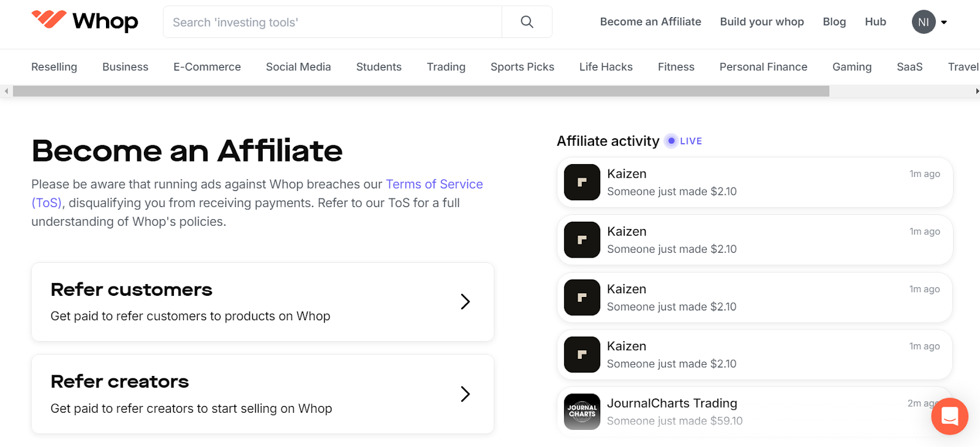Image resolution: width=980 pixels, height=447 pixels.
Task: Click the Whop logo
Action: point(85,21)
